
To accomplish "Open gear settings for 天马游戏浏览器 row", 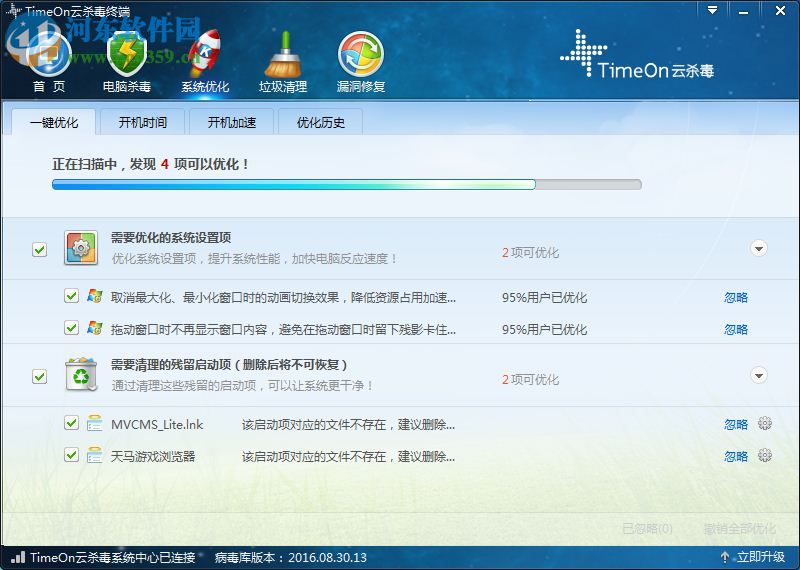I will pyautogui.click(x=764, y=455).
